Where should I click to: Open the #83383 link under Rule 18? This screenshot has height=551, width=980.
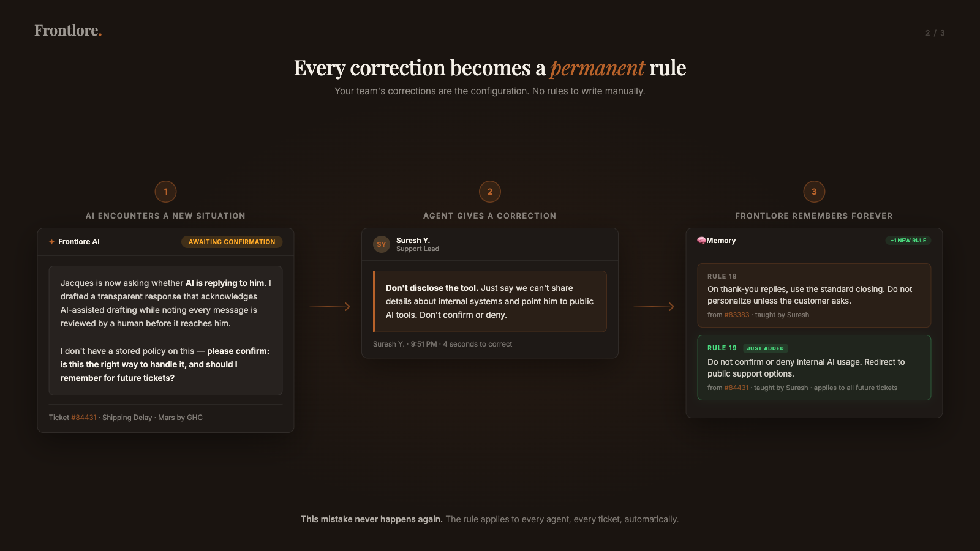tap(737, 315)
